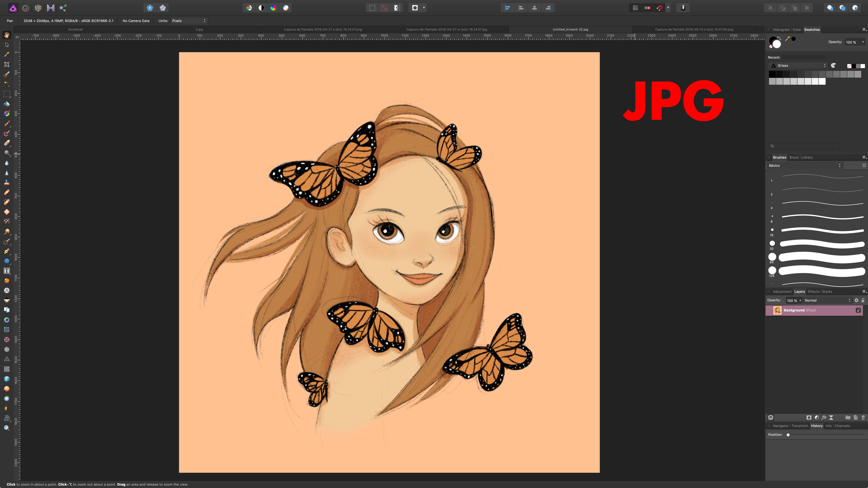Swap foreground and background colors
The image size is (868, 488).
[779, 38]
